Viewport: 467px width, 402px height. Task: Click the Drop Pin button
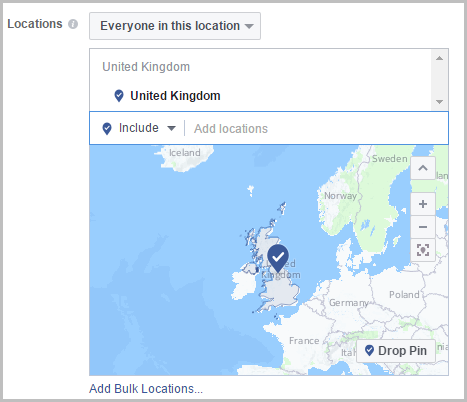[x=396, y=351]
